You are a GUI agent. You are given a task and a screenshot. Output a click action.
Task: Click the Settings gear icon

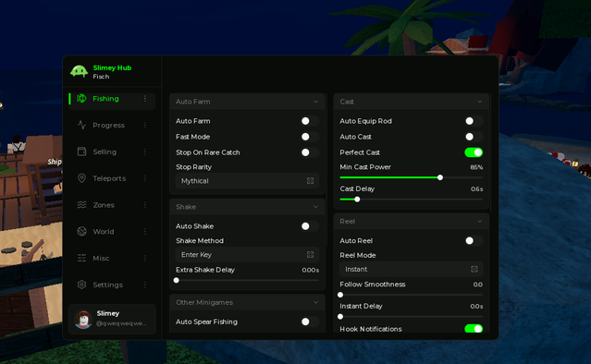(x=81, y=285)
